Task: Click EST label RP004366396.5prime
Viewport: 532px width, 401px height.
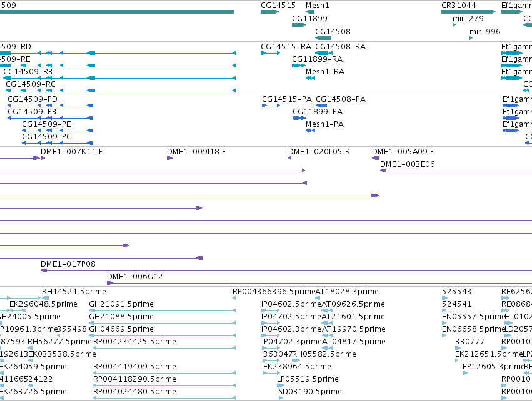Action: pyautogui.click(x=274, y=292)
